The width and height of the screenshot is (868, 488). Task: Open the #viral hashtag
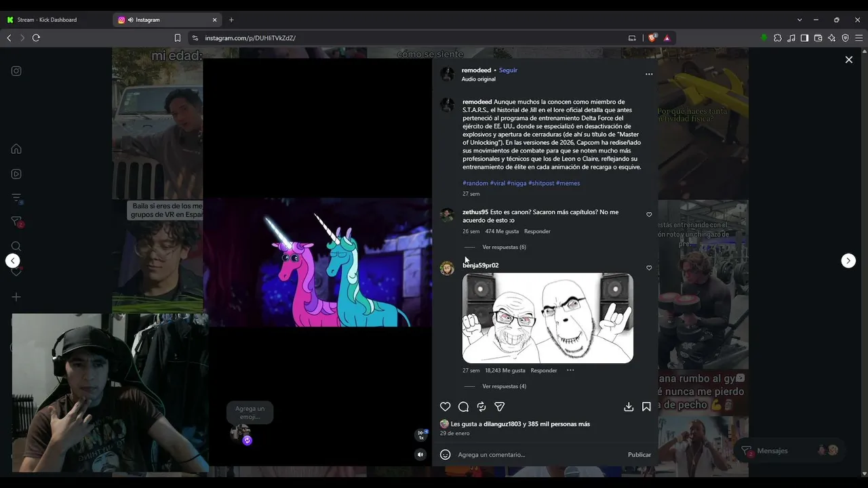click(498, 184)
